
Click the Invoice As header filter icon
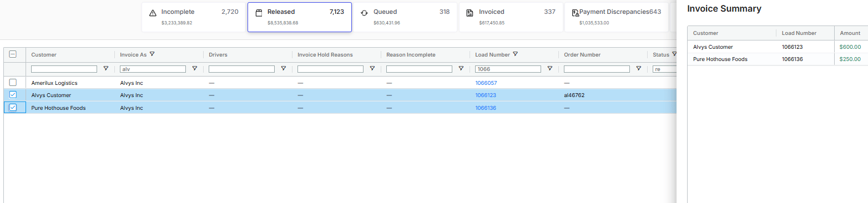pyautogui.click(x=152, y=54)
